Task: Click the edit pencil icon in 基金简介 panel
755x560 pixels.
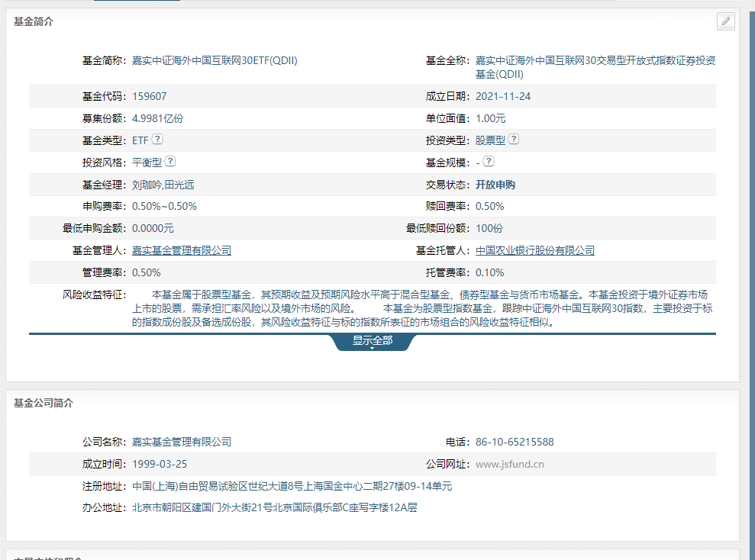Action: pos(726,21)
